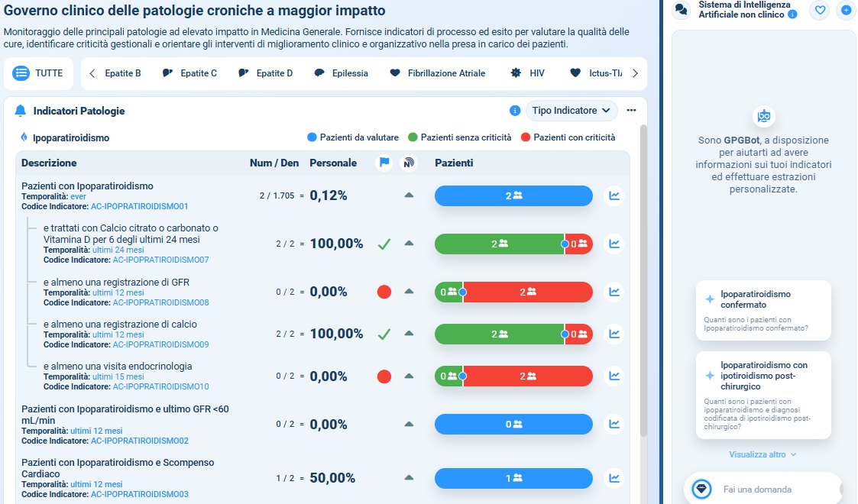Click blue patients bar showing 2 for Ipoparatiroidismo
Image resolution: width=858 pixels, height=504 pixels.
(513, 195)
